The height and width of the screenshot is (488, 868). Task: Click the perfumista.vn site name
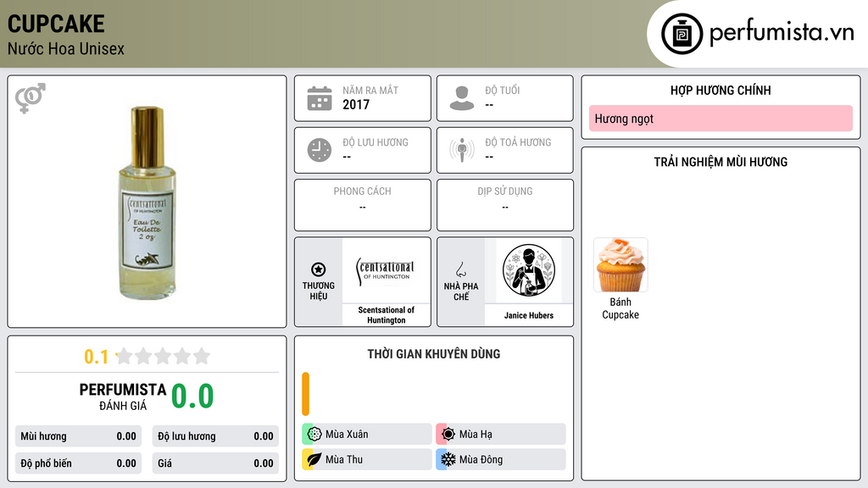pos(782,33)
